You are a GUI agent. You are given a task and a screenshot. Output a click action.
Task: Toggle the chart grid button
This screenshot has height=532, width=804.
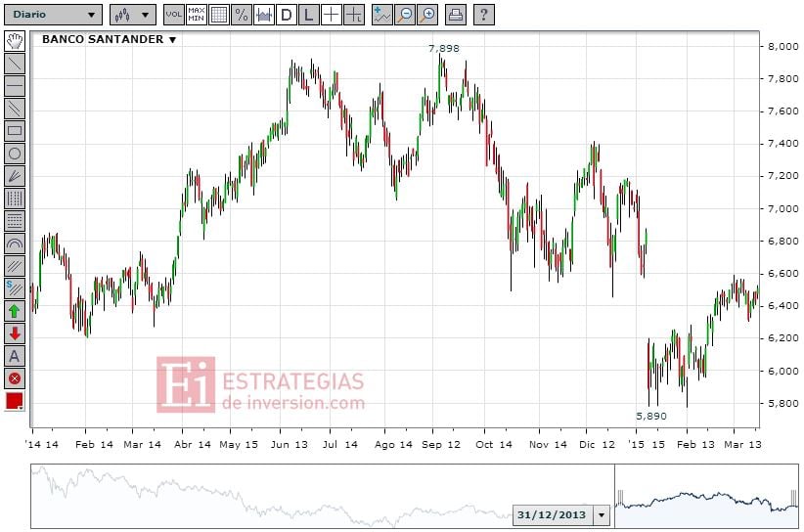pyautogui.click(x=219, y=15)
